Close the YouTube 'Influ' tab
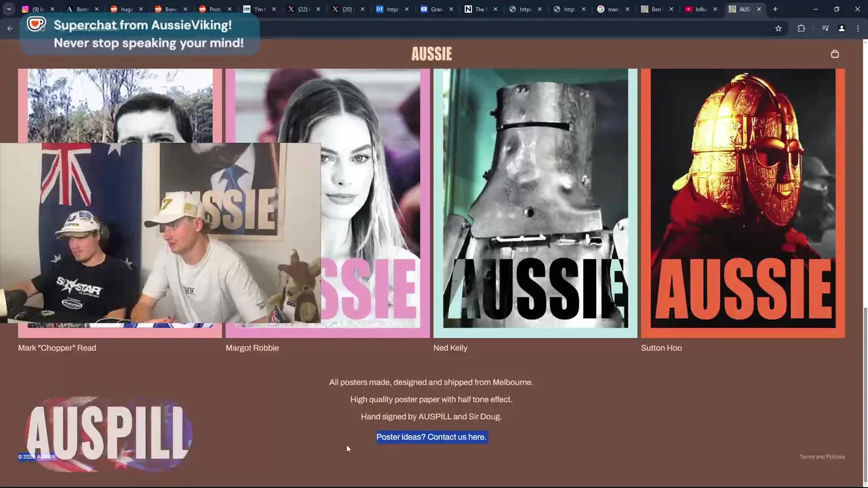 coord(715,9)
